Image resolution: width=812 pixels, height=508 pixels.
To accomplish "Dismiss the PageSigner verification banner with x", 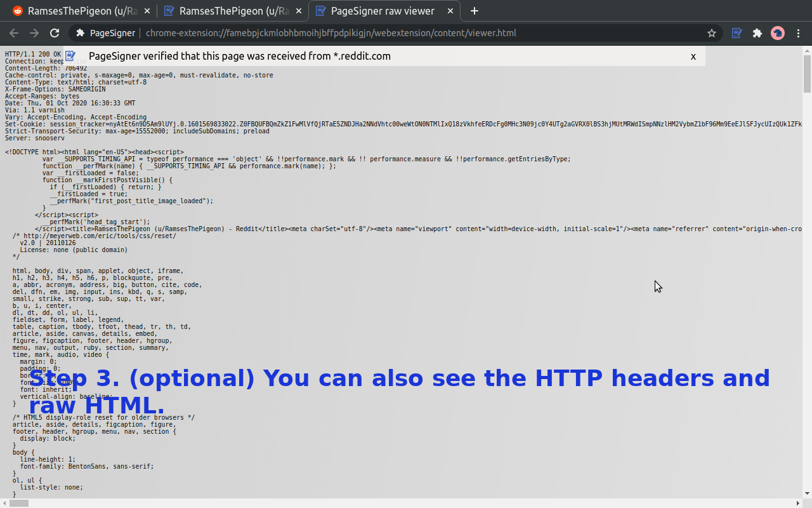I will coord(693,57).
